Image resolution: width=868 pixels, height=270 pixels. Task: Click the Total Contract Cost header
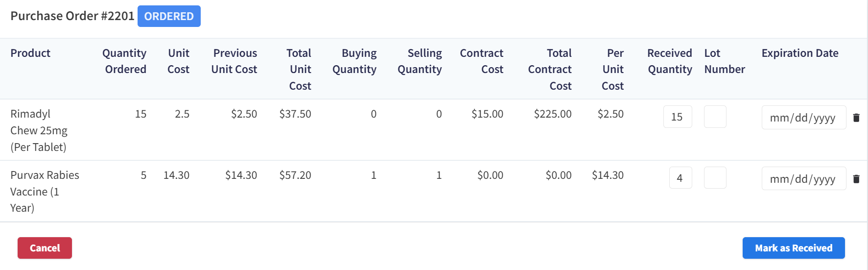550,69
